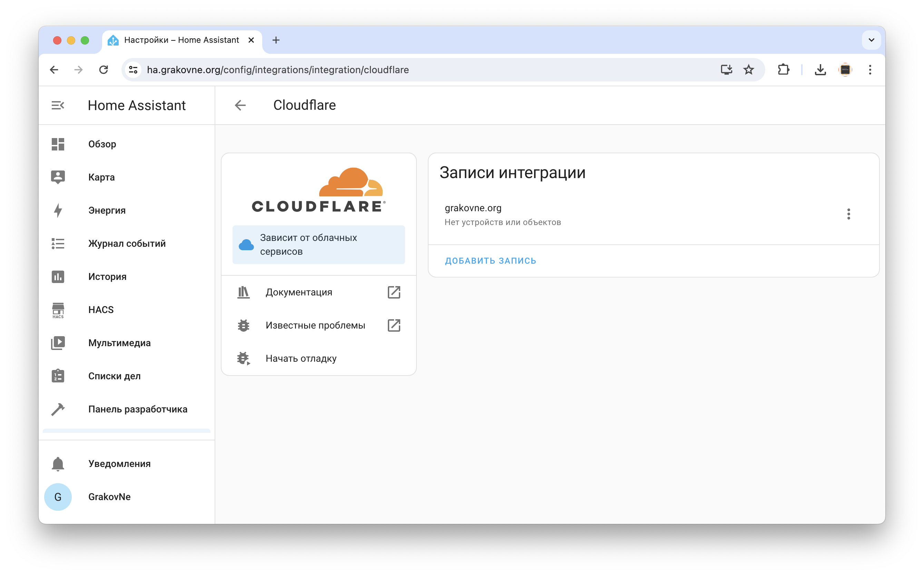Open the Обзор dashboard
The image size is (924, 575).
(x=102, y=144)
